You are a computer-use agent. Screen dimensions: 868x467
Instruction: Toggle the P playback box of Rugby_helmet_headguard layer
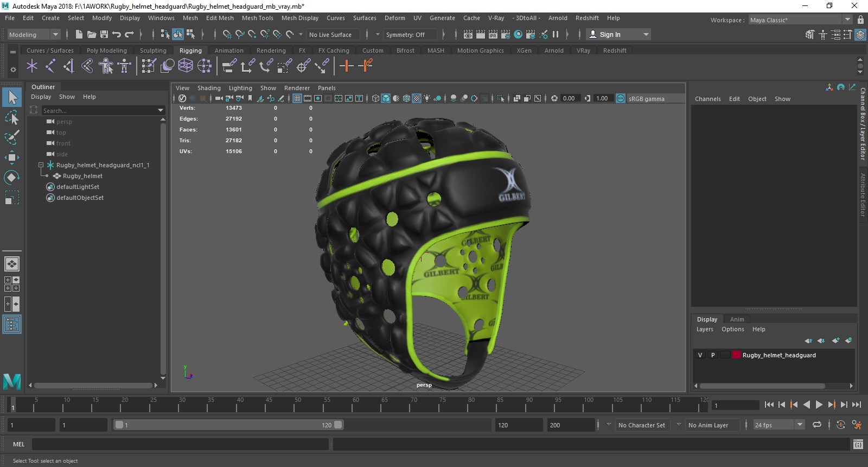click(x=713, y=355)
